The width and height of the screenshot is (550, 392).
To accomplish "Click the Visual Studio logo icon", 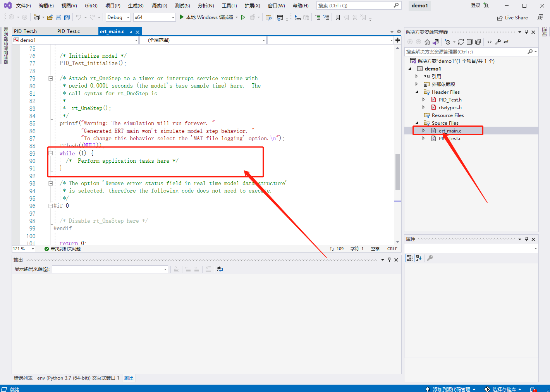I will pos(8,6).
